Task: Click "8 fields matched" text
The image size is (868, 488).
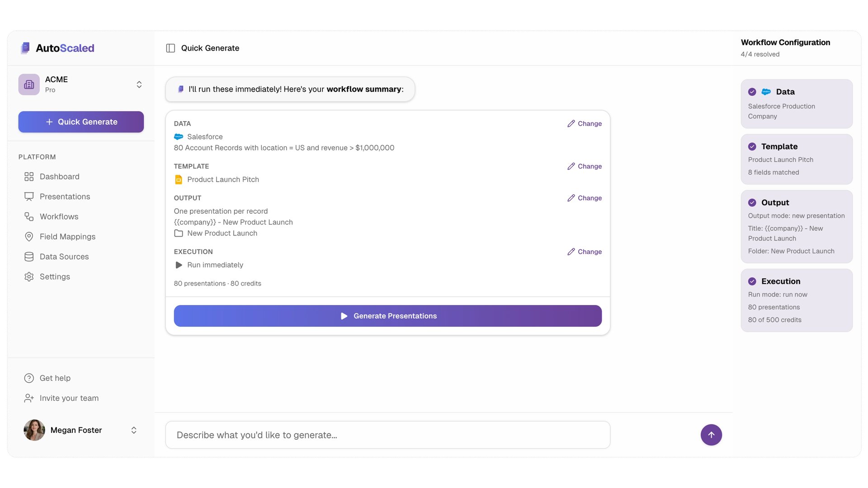Action: tap(774, 172)
